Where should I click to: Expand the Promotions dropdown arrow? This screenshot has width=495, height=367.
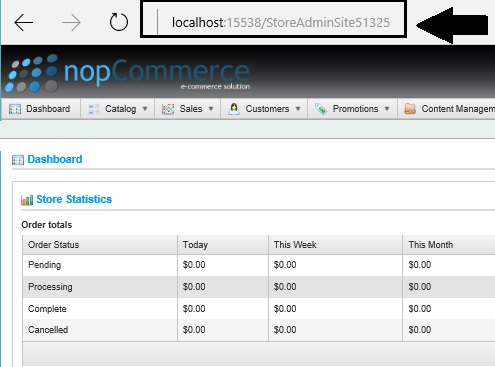pyautogui.click(x=387, y=109)
